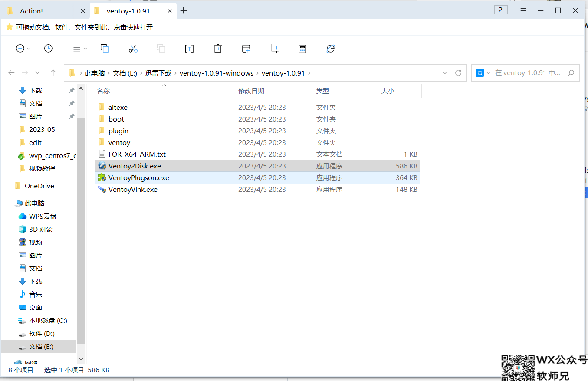This screenshot has height=381, width=588.
Task: Expand the address bar history dropdown
Action: tap(445, 73)
